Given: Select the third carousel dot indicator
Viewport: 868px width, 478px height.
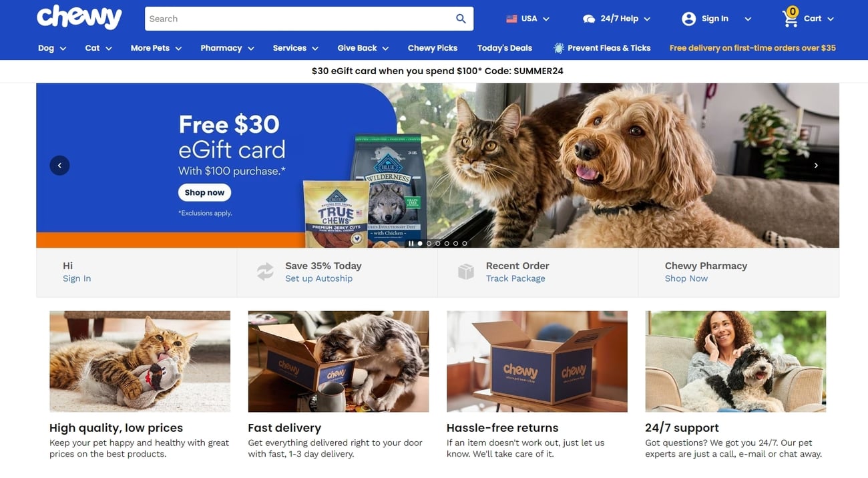Looking at the screenshot, I should pyautogui.click(x=438, y=244).
